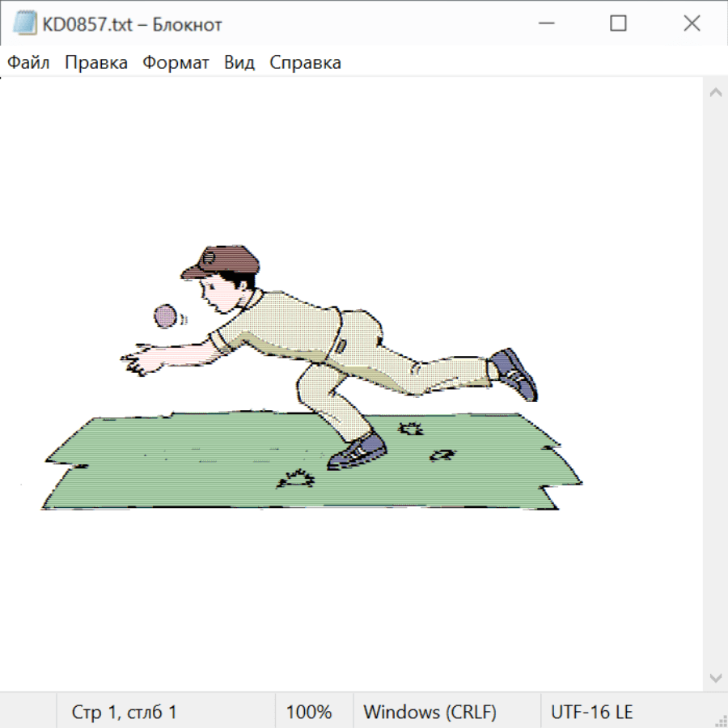Screen dimensions: 728x728
Task: Click the 100% zoom indicator
Action: pyautogui.click(x=309, y=712)
